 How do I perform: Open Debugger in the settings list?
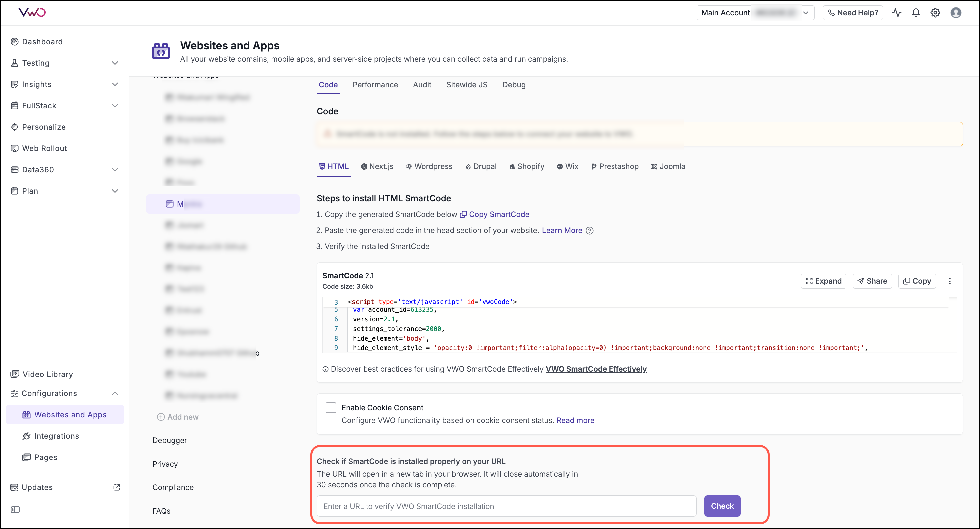(170, 440)
